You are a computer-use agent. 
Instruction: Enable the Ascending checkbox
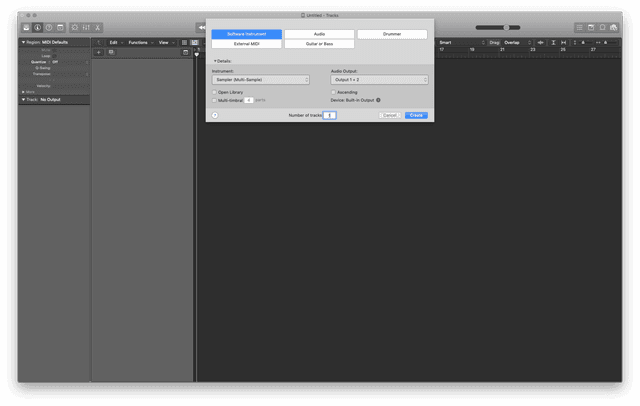coord(333,92)
